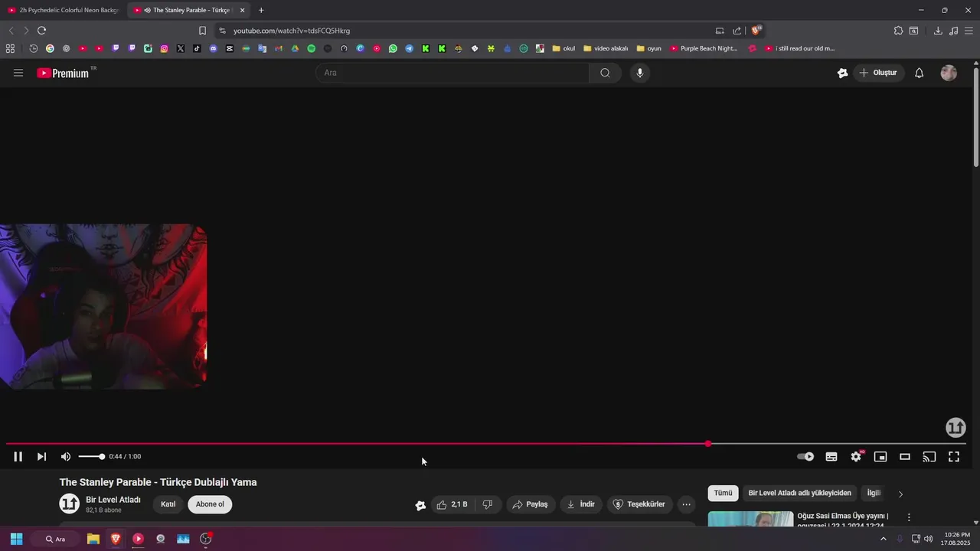Click the Abone ol subscribe button

point(210,504)
